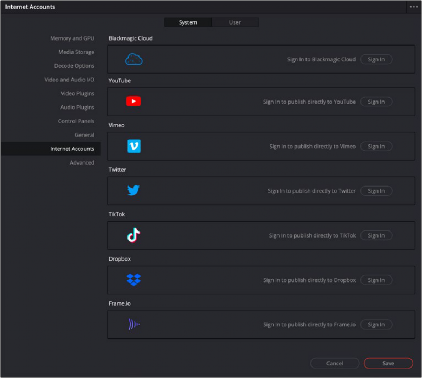Image resolution: width=422 pixels, height=378 pixels.
Task: Click the YouTube section heading
Action: pos(120,81)
